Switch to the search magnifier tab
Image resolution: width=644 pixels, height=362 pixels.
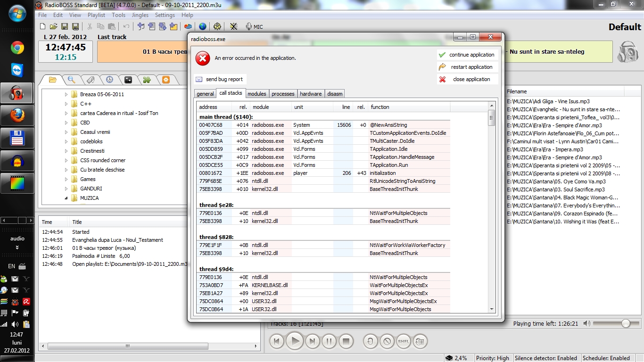click(71, 80)
